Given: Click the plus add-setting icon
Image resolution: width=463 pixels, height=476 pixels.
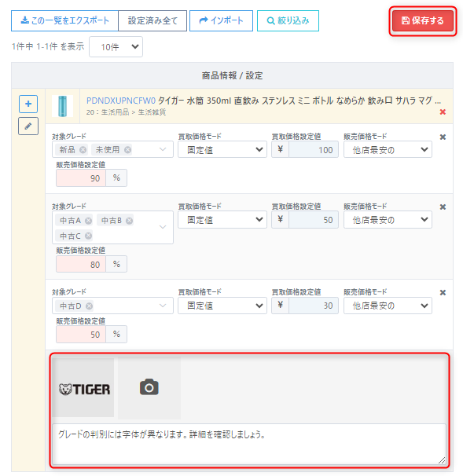Looking at the screenshot, I should point(28,104).
